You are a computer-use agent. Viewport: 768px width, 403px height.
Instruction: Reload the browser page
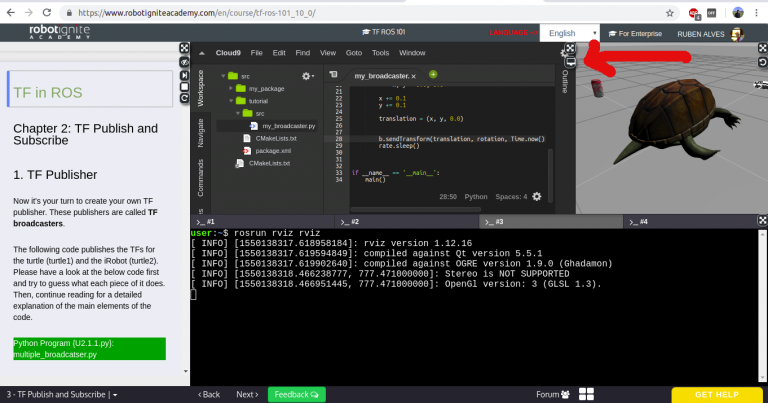[x=47, y=13]
